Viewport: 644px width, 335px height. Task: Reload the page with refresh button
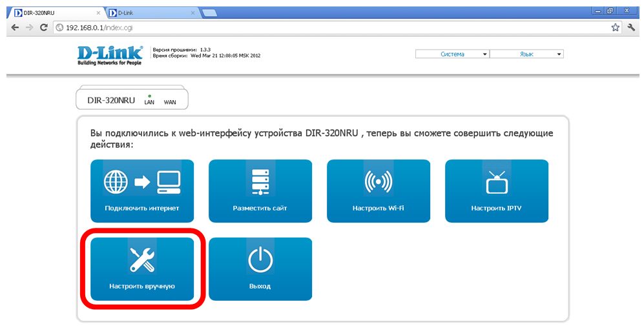click(44, 28)
